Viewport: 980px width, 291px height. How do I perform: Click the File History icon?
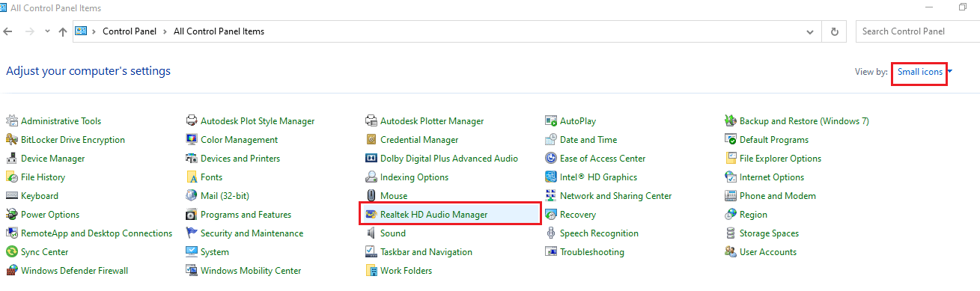point(12,177)
